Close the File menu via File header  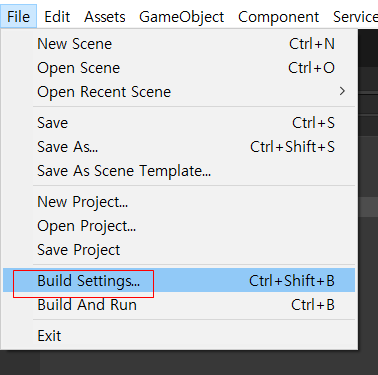(x=18, y=17)
